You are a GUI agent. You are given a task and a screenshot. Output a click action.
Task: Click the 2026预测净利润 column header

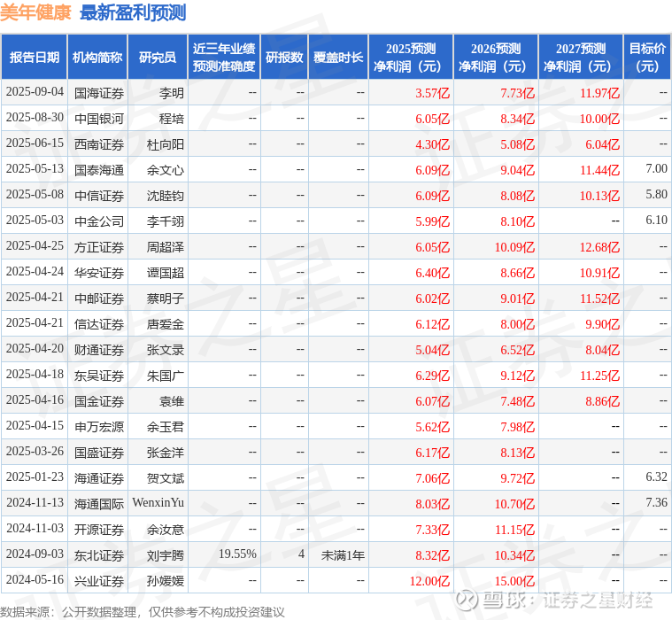(496, 58)
